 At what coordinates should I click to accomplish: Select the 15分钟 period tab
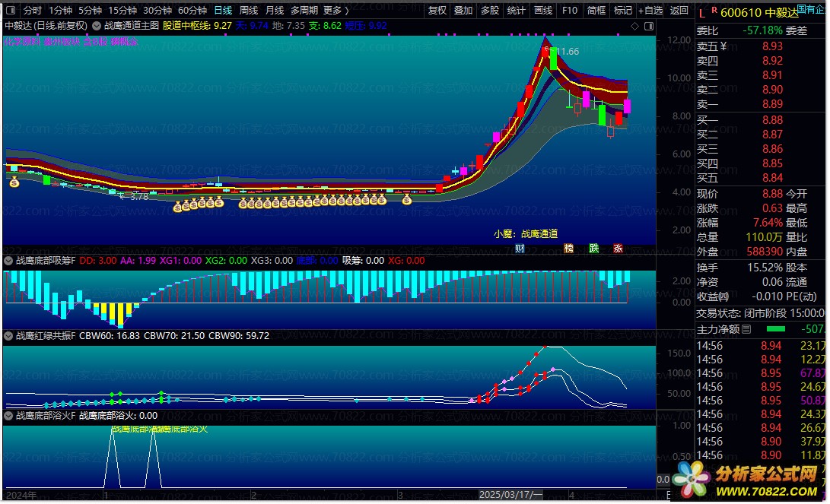pos(122,10)
